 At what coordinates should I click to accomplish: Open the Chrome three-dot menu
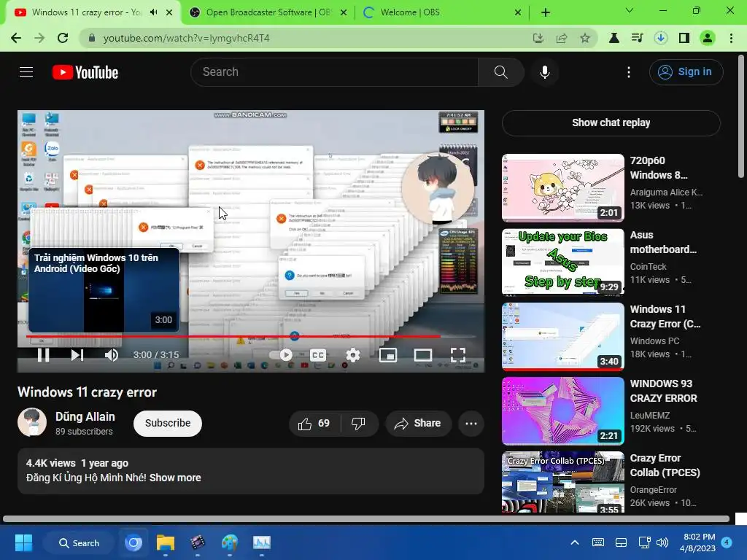click(x=731, y=38)
